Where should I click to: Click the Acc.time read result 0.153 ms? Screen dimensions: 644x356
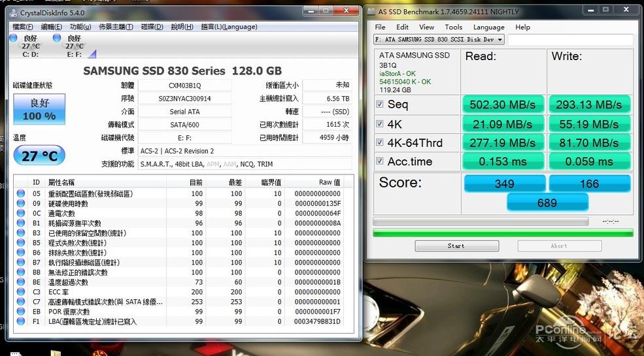pyautogui.click(x=503, y=161)
